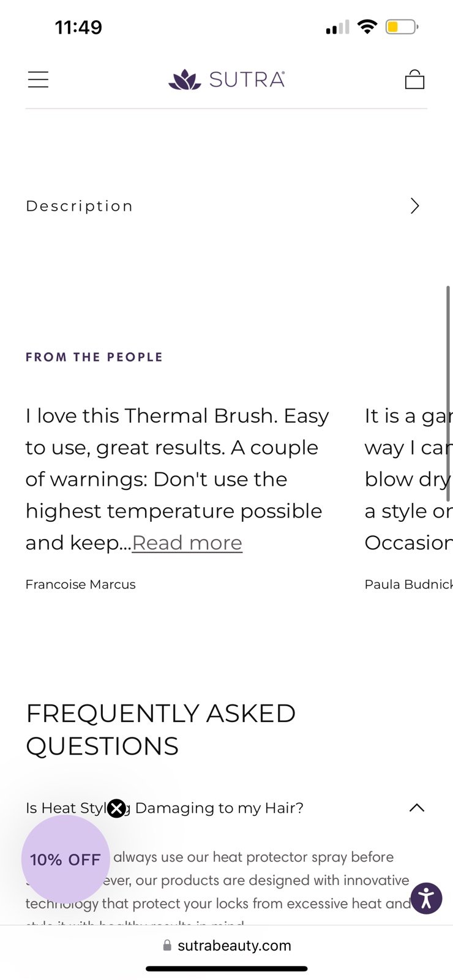This screenshot has width=453, height=980.
Task: Tap the padlock icon beside sutrabeauty.com
Action: [x=167, y=945]
